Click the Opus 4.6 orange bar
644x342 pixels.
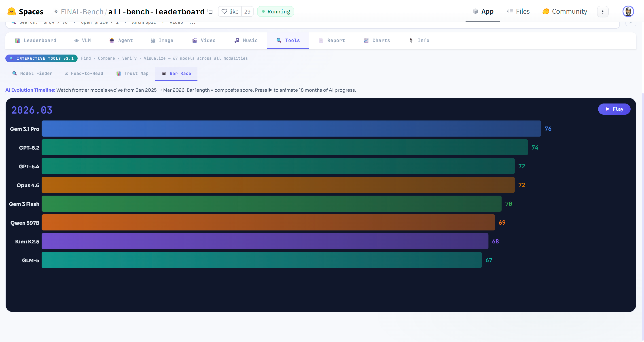[x=278, y=185]
